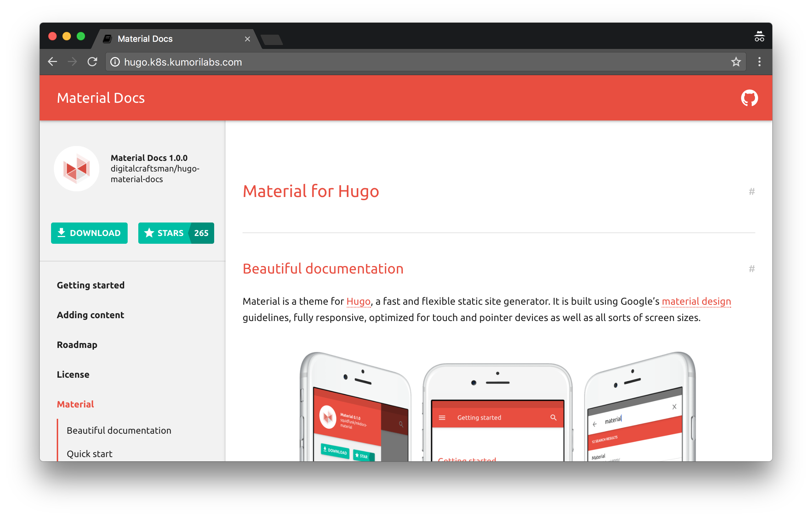
Task: Click the browser forward arrow
Action: coord(72,62)
